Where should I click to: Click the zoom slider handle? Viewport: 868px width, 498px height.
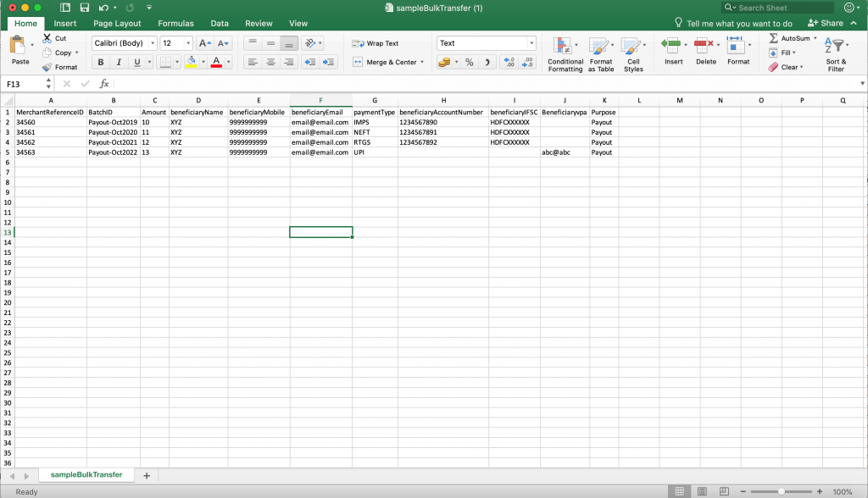point(781,491)
